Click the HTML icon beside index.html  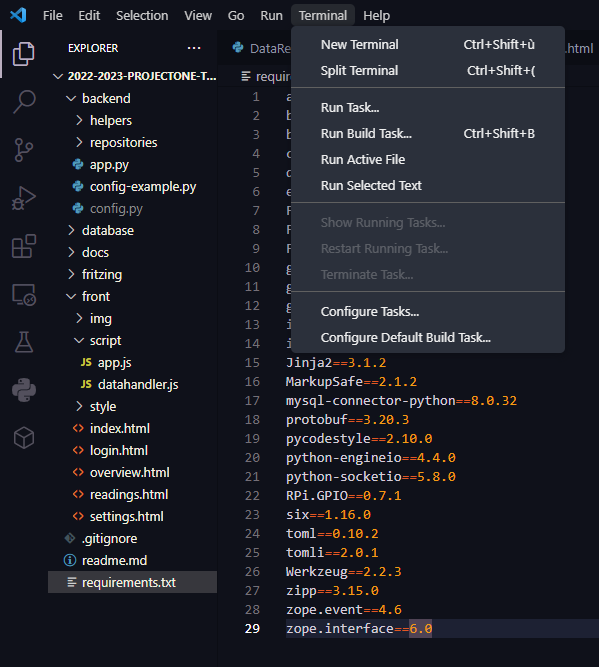point(78,428)
